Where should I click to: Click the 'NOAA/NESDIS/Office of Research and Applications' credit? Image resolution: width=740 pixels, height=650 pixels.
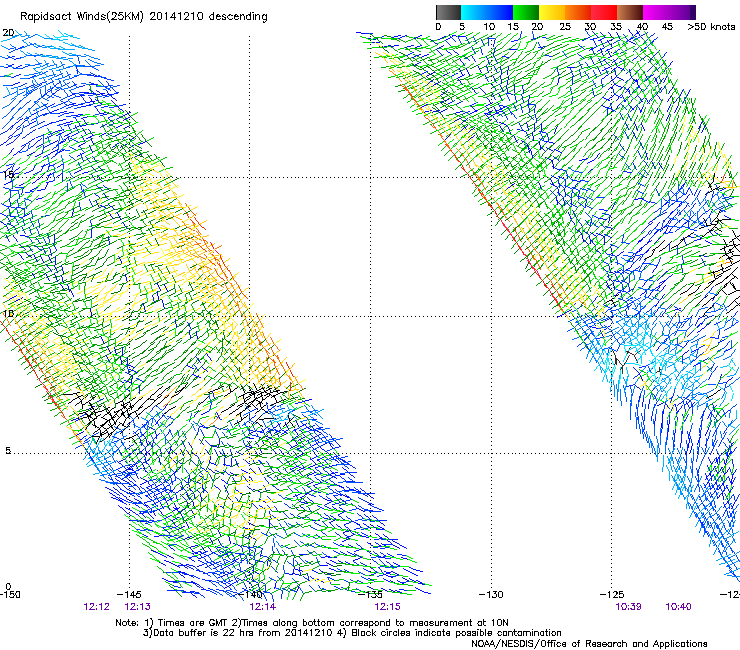pos(589,644)
